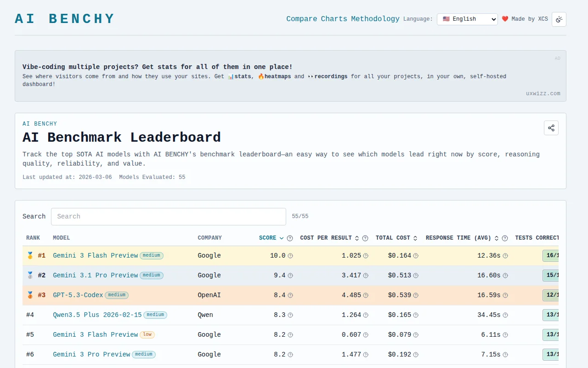Focus the Search input field

coord(169,217)
